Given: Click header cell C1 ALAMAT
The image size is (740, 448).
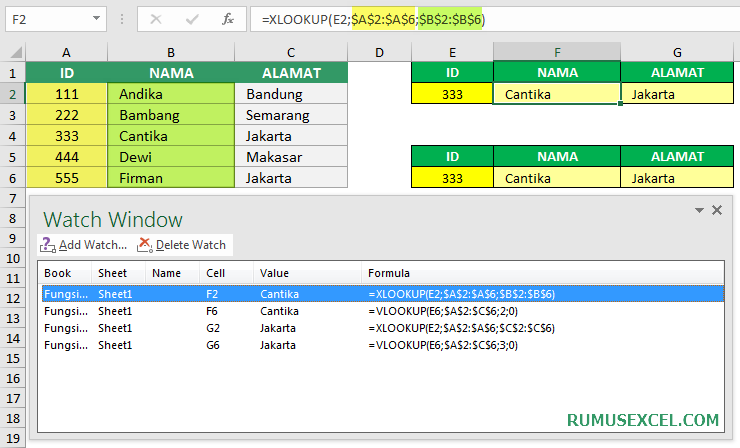Looking at the screenshot, I should point(291,73).
